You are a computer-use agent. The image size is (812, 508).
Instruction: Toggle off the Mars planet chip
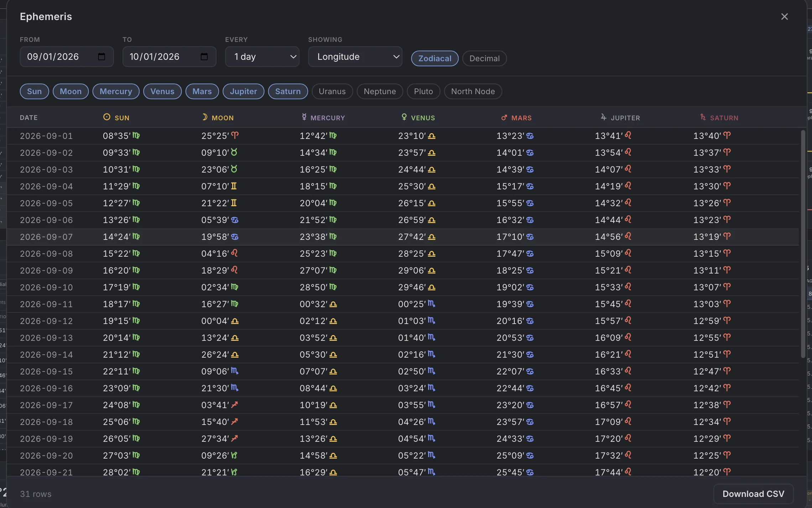(202, 91)
